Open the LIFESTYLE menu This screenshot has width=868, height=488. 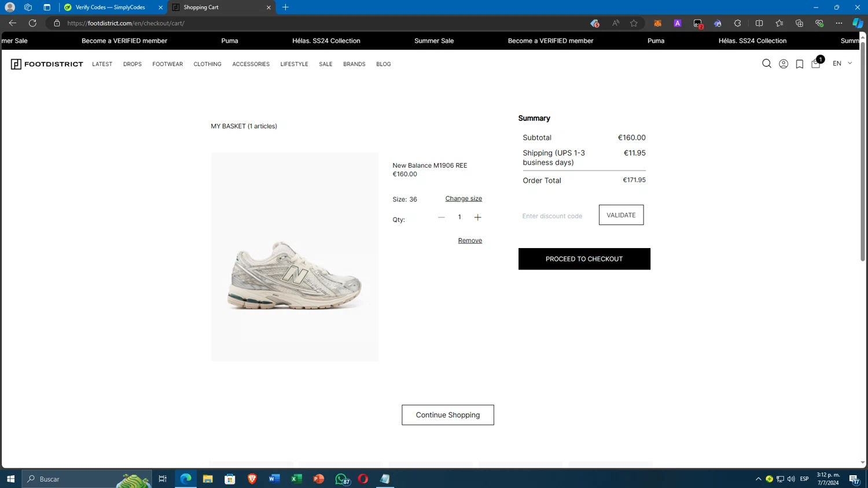click(295, 64)
